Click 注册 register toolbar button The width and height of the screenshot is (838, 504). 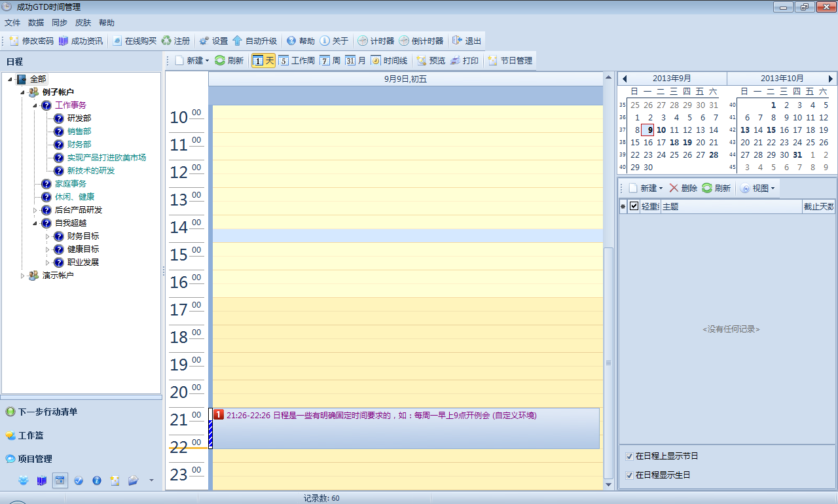coord(175,41)
